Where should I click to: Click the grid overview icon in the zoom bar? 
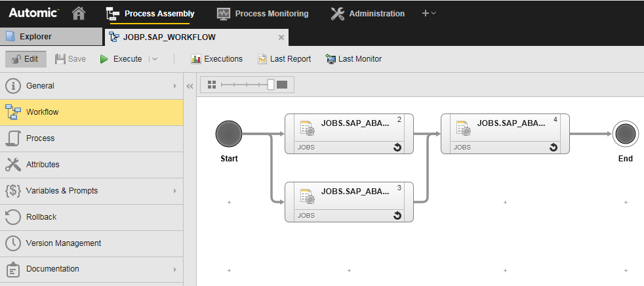click(211, 85)
